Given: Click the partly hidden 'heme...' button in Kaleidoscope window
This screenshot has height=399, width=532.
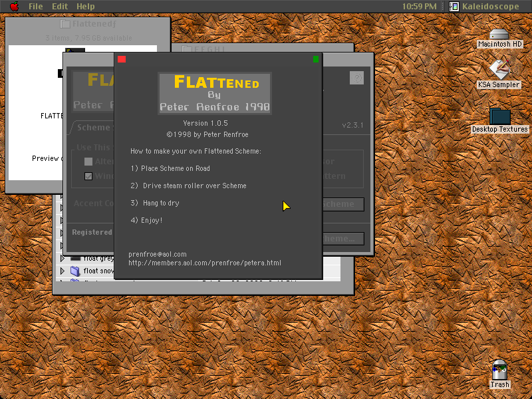Looking at the screenshot, I should tap(343, 239).
